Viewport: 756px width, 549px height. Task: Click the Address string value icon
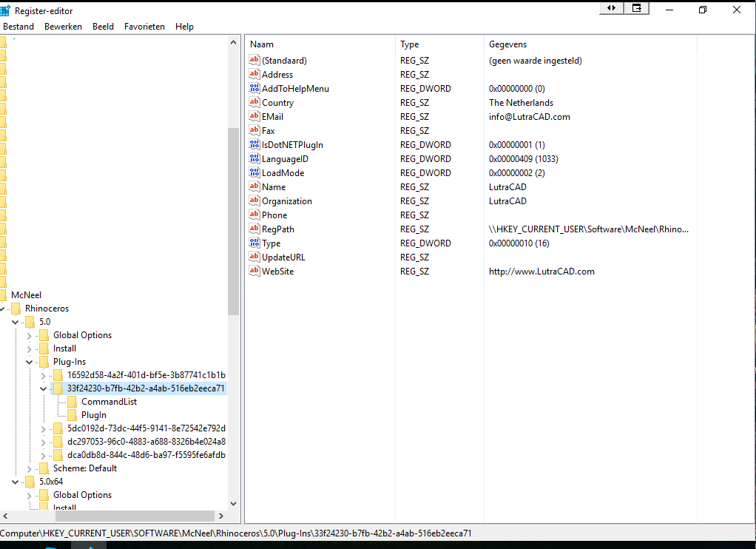click(x=254, y=74)
